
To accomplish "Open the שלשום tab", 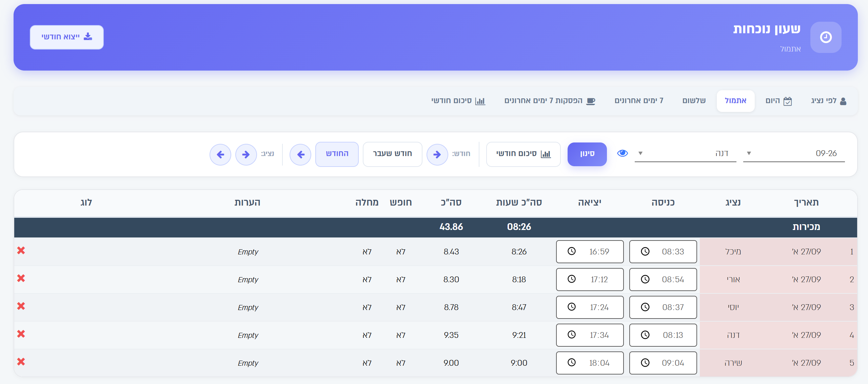I will tap(694, 101).
